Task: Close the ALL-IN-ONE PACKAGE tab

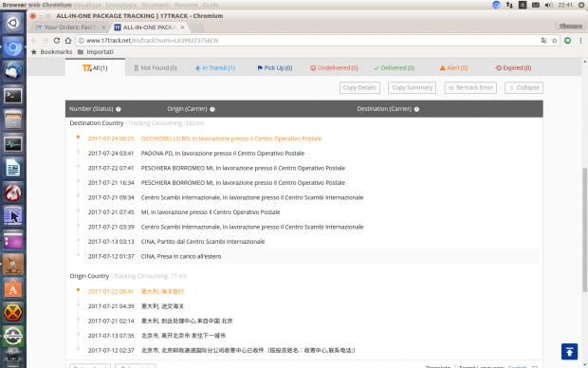Action: 183,28
